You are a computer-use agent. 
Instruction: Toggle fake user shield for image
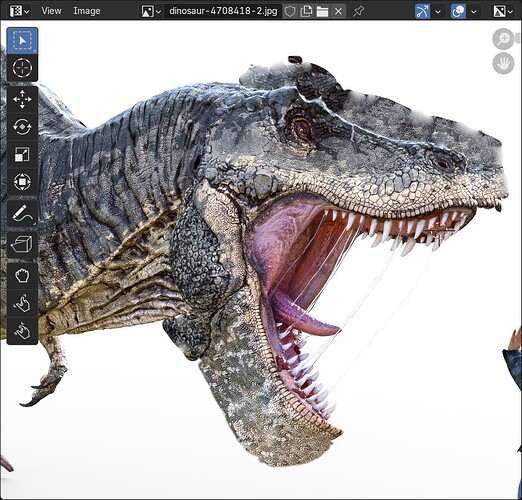[290, 11]
